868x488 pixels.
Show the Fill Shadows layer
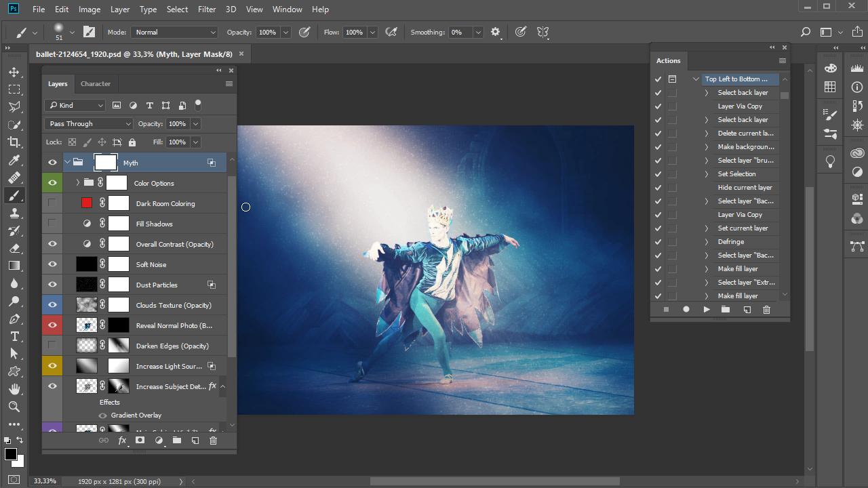tap(52, 224)
